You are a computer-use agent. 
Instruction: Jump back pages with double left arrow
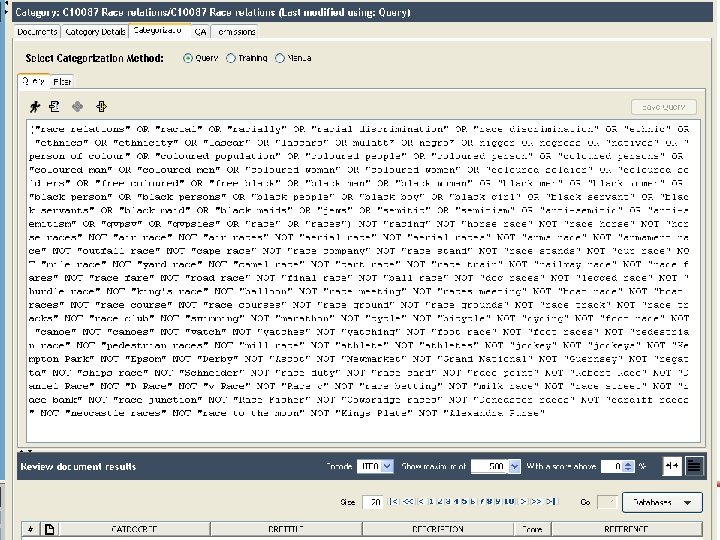pyautogui.click(x=408, y=501)
